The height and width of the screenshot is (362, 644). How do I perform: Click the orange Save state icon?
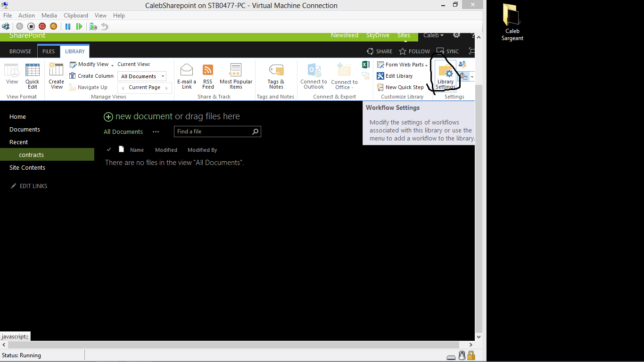(x=54, y=26)
